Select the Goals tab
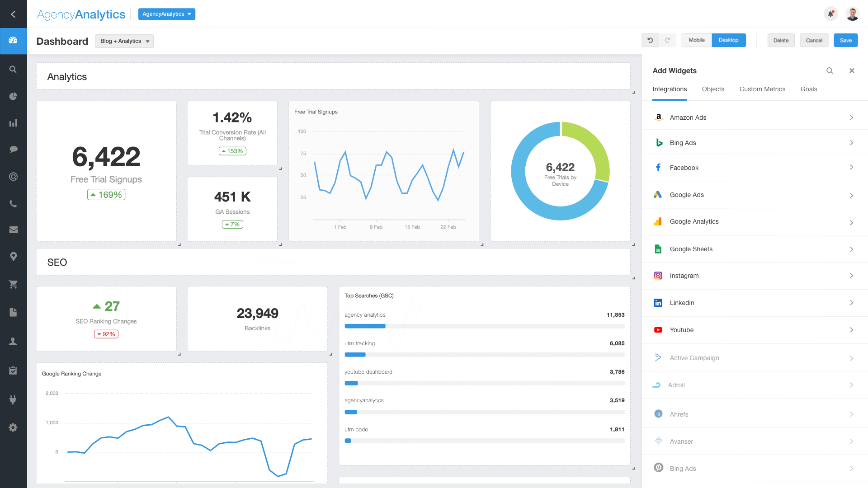Viewport: 868px width, 488px height. (x=809, y=89)
